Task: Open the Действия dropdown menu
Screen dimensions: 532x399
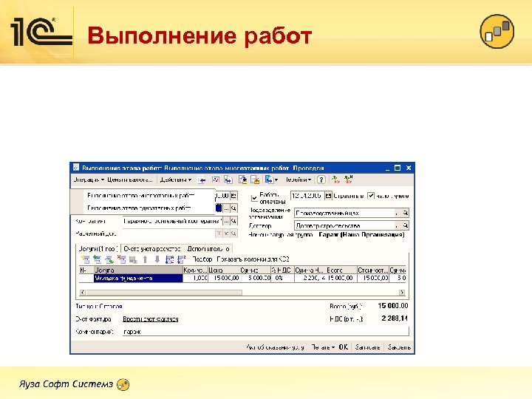Action: click(176, 180)
